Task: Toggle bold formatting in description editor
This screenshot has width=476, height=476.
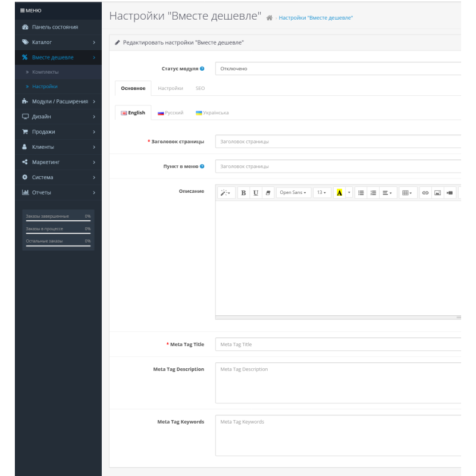Action: (243, 192)
